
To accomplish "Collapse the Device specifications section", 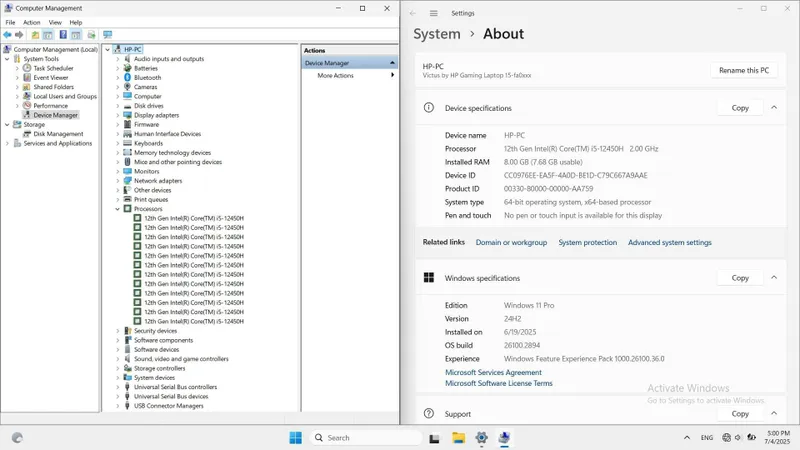I will coord(773,108).
